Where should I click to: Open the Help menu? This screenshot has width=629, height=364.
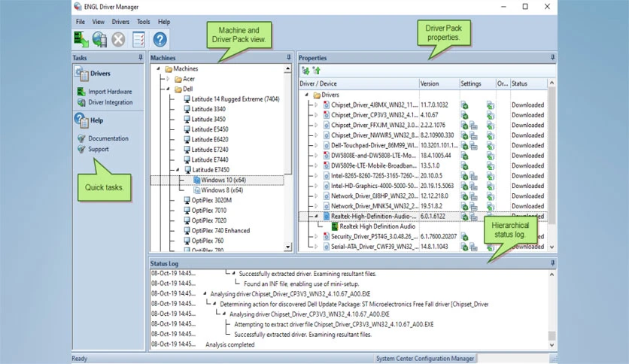point(164,22)
